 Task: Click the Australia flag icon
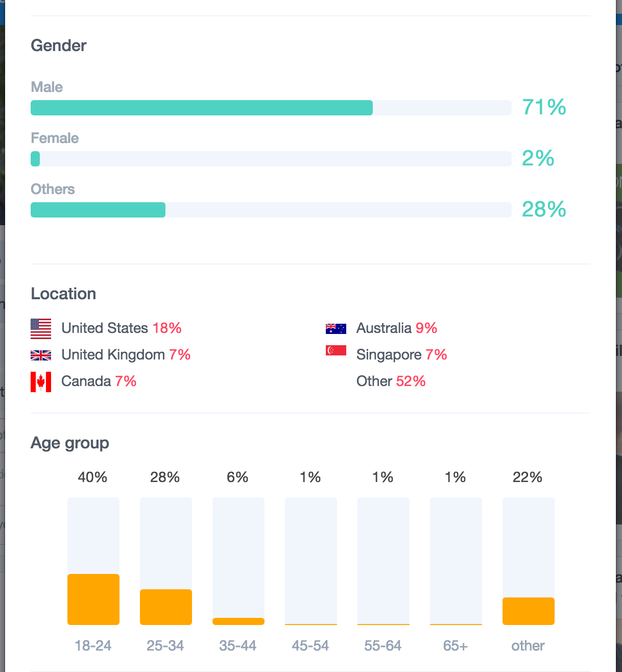(x=336, y=328)
